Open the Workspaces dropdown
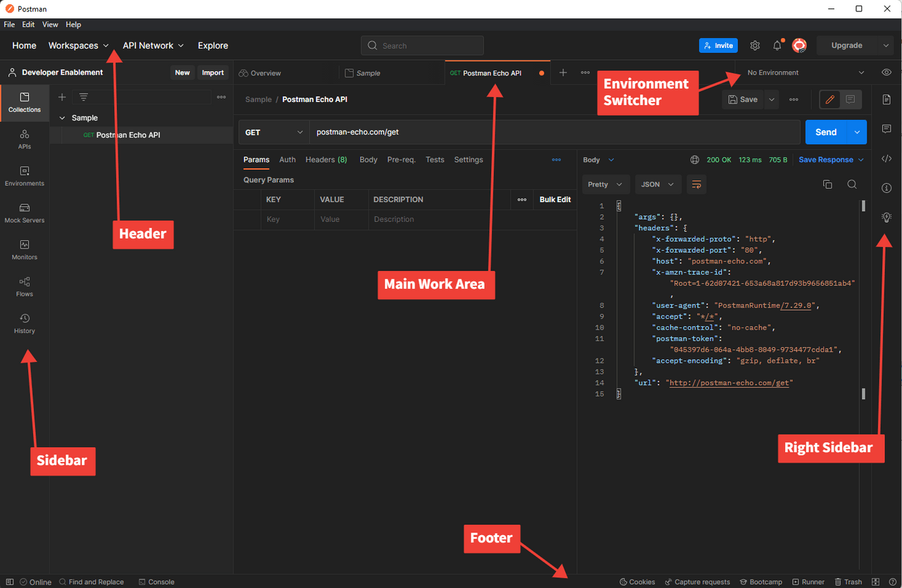 click(78, 45)
